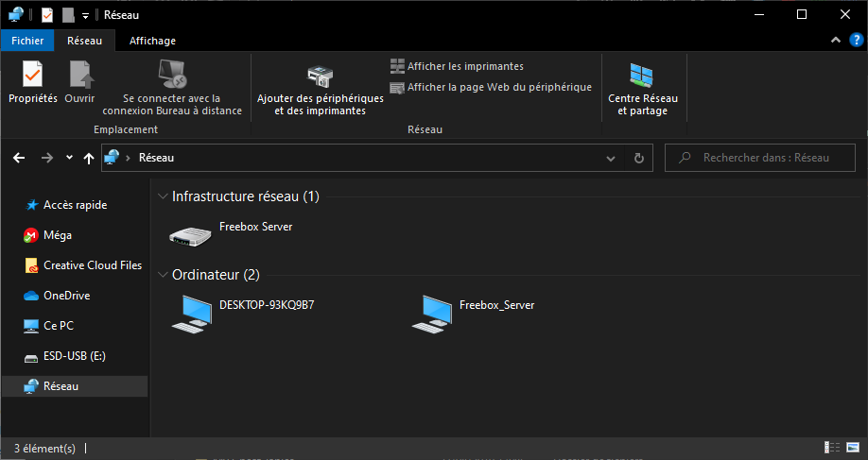Select the Freebox Server router icon
Image resolution: width=868 pixels, height=460 pixels.
coord(190,235)
